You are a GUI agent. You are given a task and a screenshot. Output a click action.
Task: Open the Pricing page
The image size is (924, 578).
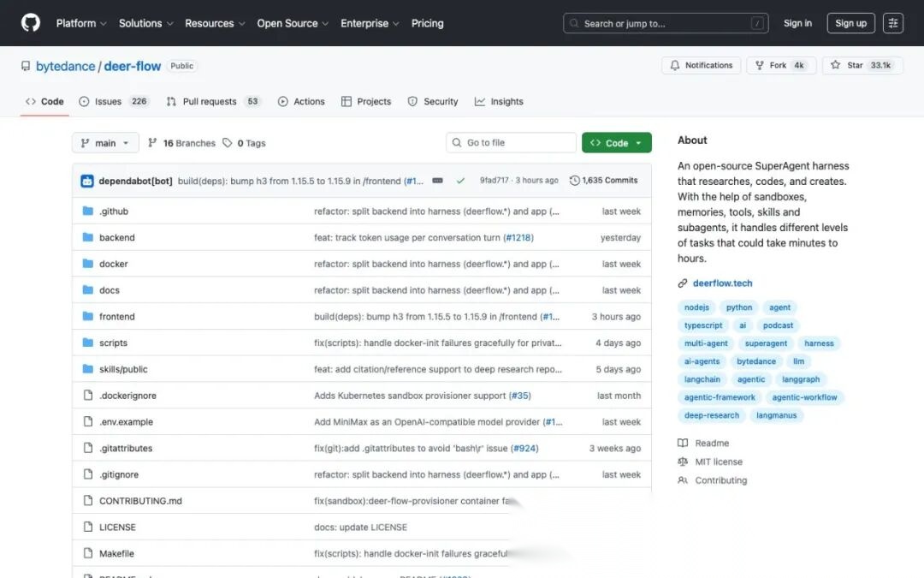point(427,24)
